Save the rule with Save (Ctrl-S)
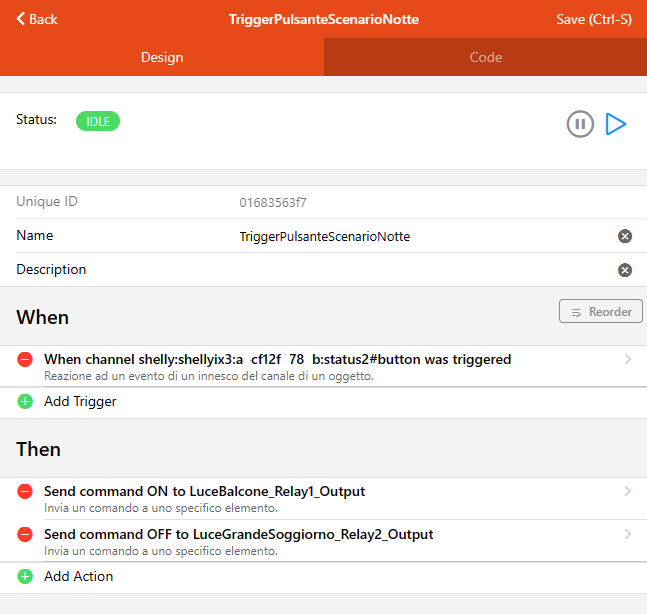Screen dimensions: 647x614 (593, 19)
